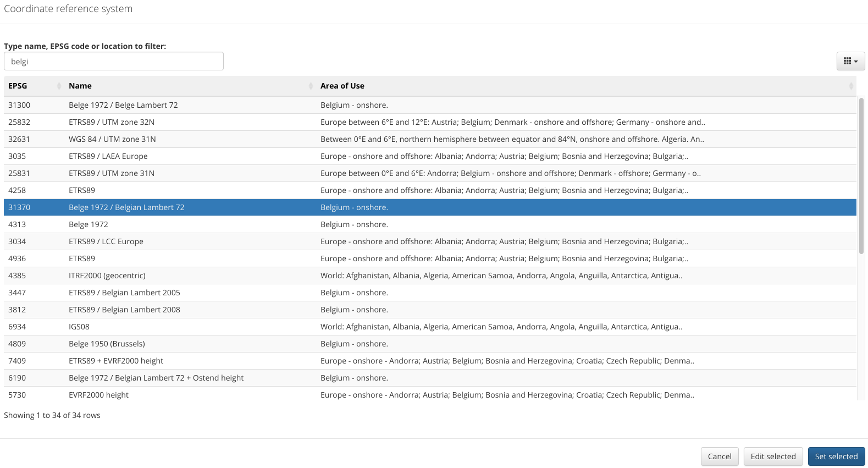The width and height of the screenshot is (868, 468).
Task: Sort by Name column sort arrows
Action: click(x=311, y=86)
